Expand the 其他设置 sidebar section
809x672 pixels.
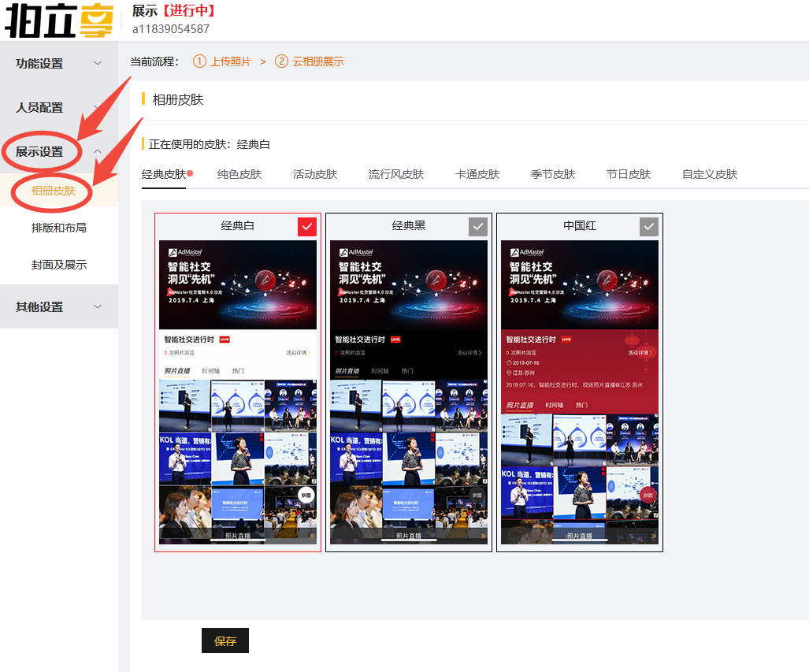[x=58, y=307]
